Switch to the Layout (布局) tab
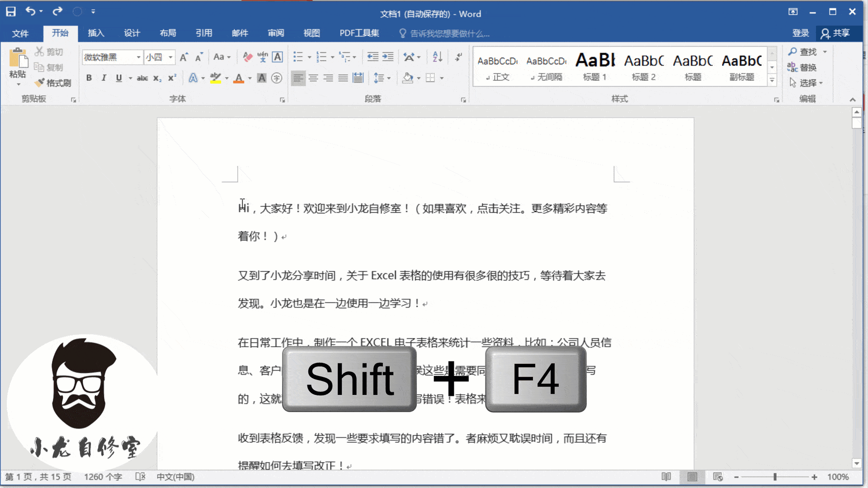Screen dimensions: 868x488 pyautogui.click(x=168, y=33)
